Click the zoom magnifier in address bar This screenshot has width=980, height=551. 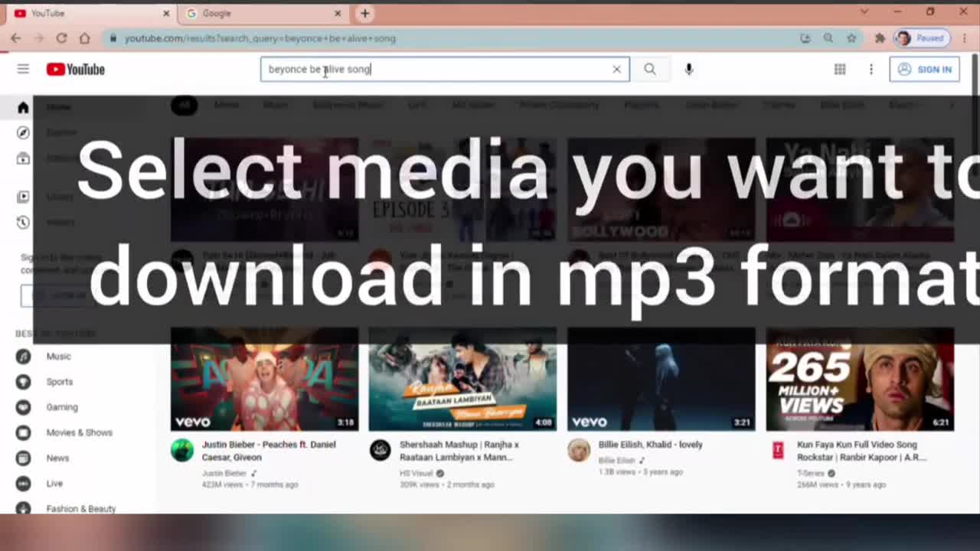coord(828,38)
